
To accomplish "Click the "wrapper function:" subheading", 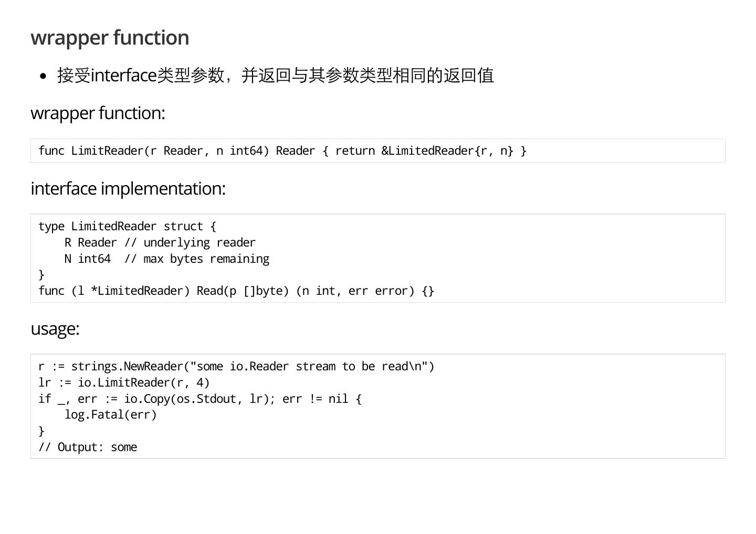I will [98, 113].
